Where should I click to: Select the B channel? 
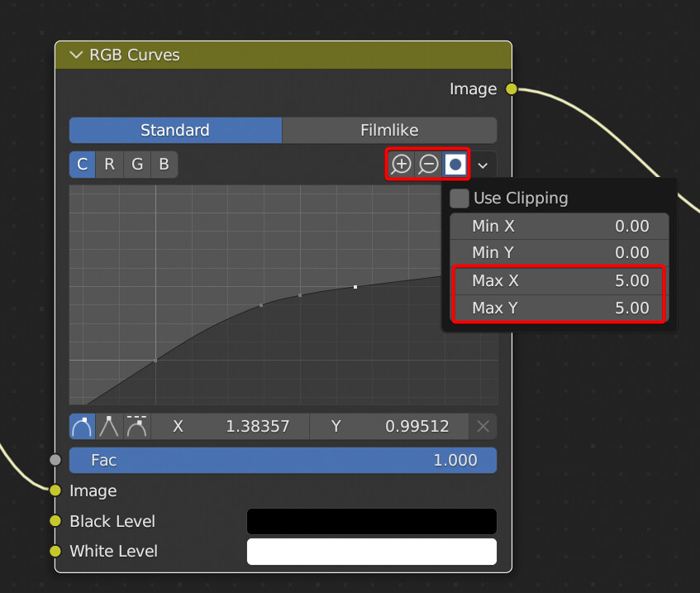164,165
